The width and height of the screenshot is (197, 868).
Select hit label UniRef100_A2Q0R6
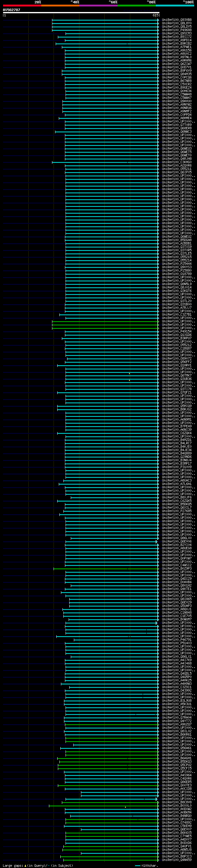point(177,165)
